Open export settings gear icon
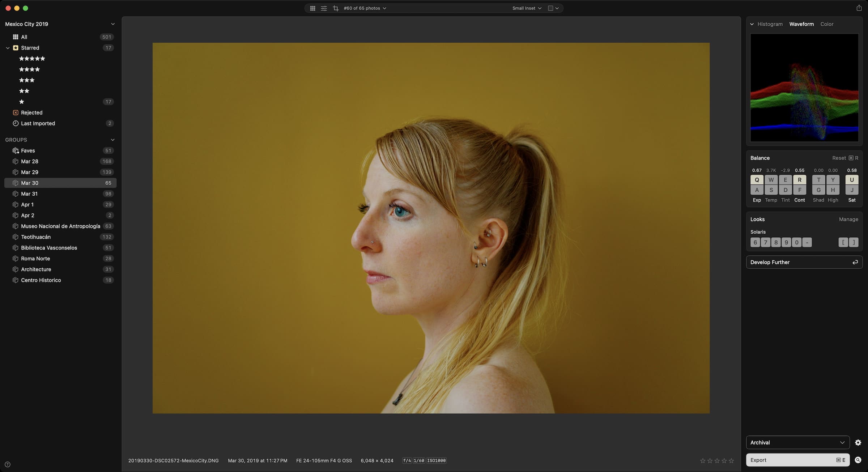Viewport: 868px width, 472px height. pos(858,442)
